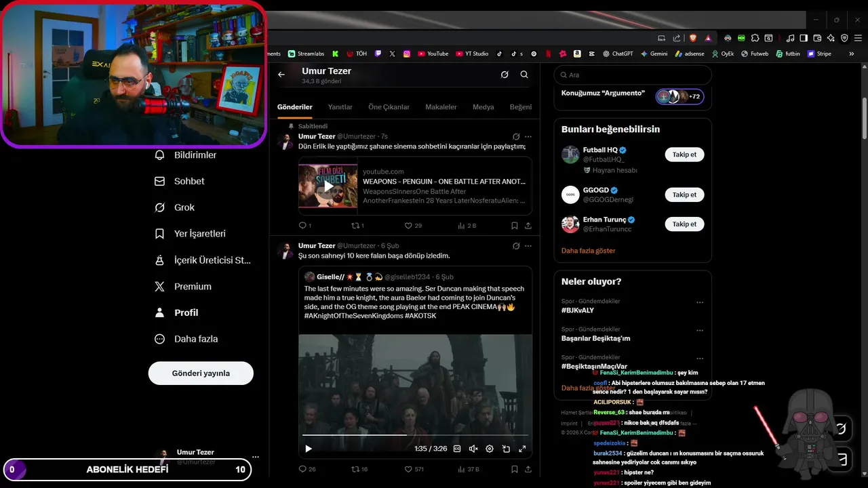The width and height of the screenshot is (868, 488).
Task: Open more options on pinned post
Action: (528, 136)
